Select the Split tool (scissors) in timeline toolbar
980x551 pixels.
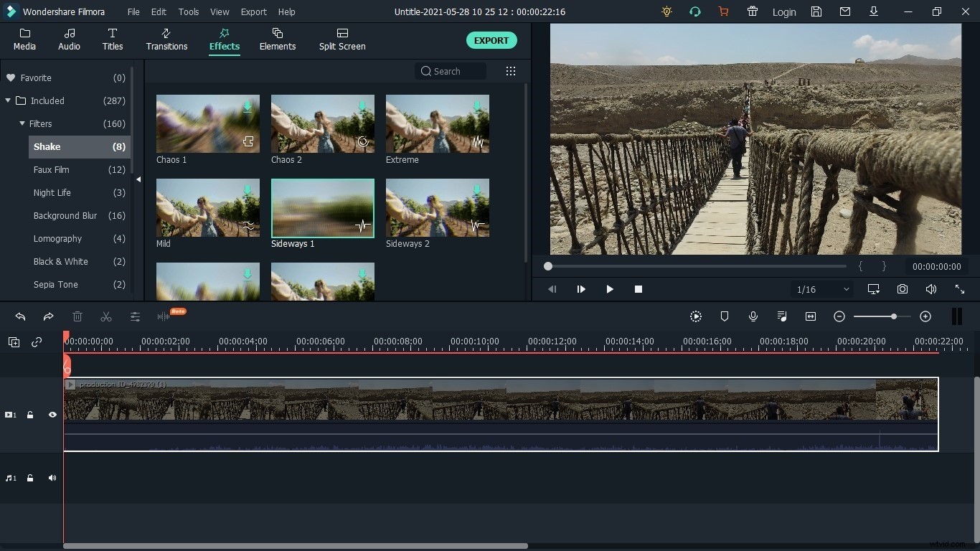tap(105, 317)
